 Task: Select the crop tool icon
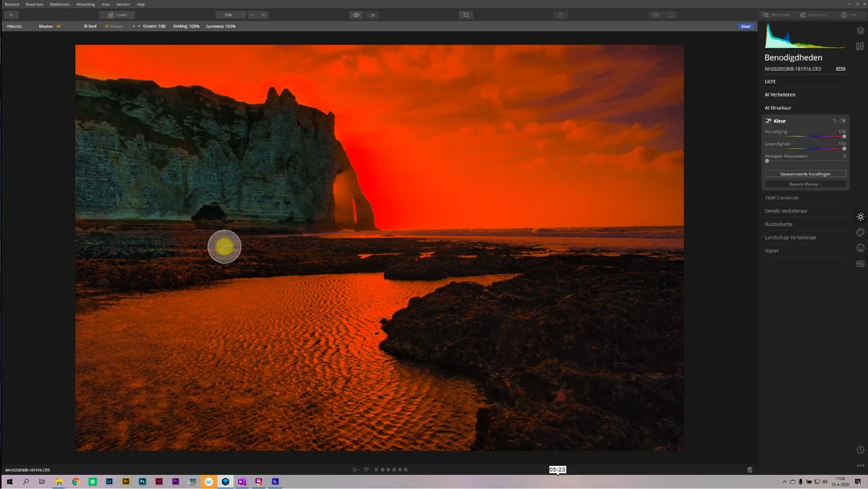466,15
